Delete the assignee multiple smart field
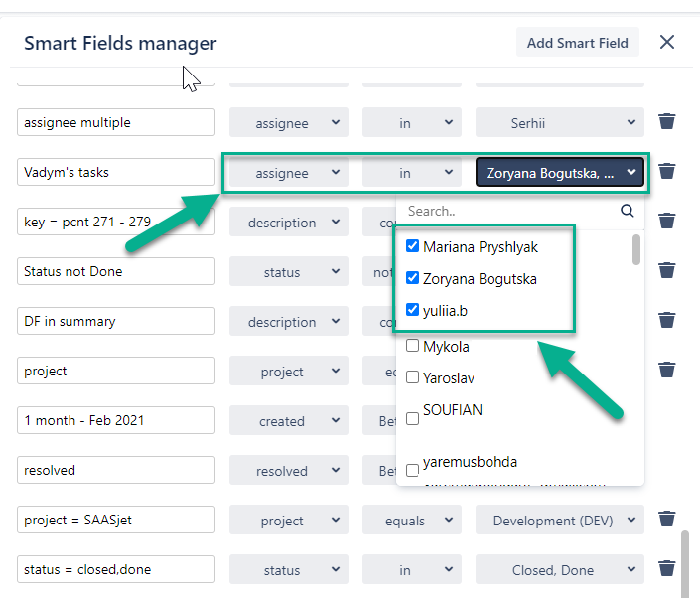This screenshot has width=700, height=598. coord(666,121)
